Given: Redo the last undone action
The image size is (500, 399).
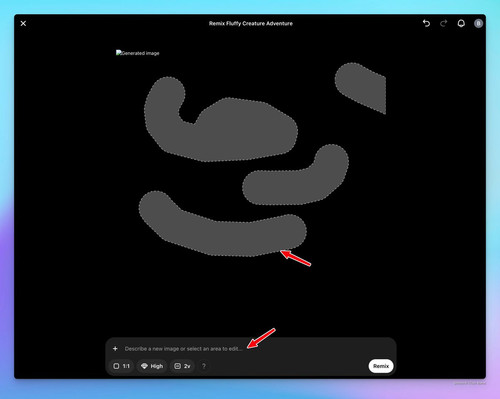Looking at the screenshot, I should click(x=443, y=23).
